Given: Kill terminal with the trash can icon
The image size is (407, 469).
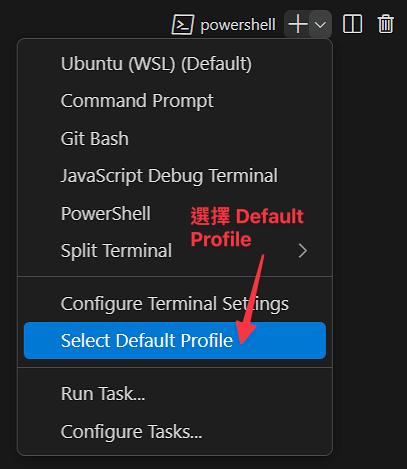Looking at the screenshot, I should click(386, 24).
